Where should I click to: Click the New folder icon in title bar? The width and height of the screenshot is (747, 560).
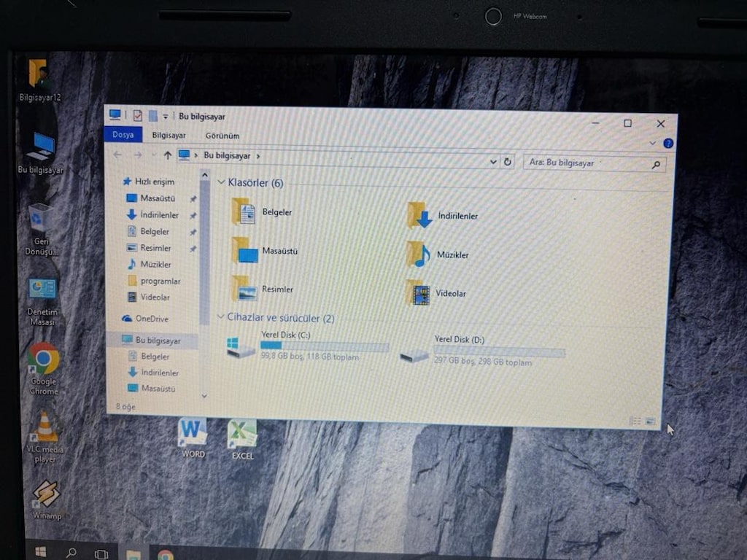tap(153, 116)
